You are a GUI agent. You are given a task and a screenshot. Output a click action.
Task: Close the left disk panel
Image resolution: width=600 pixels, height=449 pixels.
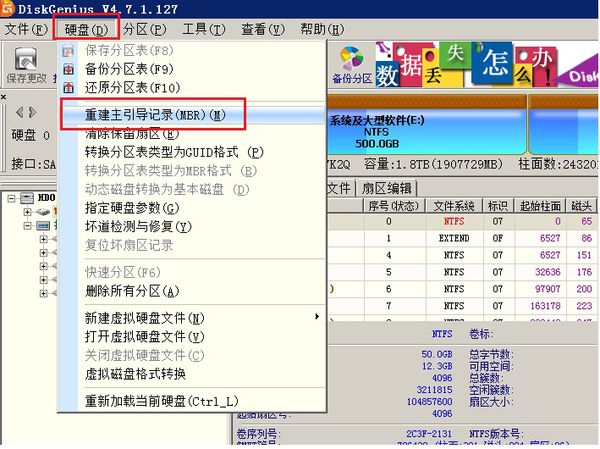pos(3,97)
